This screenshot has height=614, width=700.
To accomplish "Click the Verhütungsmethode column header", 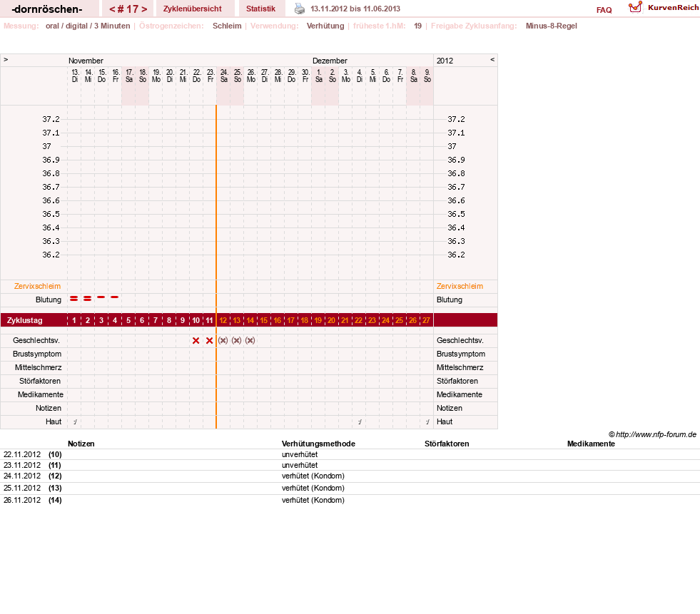I will (318, 444).
